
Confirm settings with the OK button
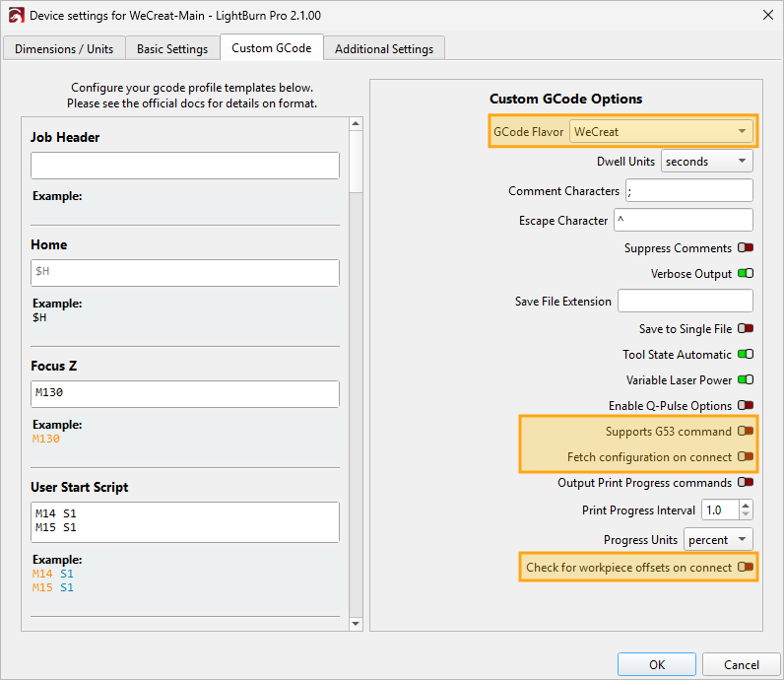(x=657, y=665)
